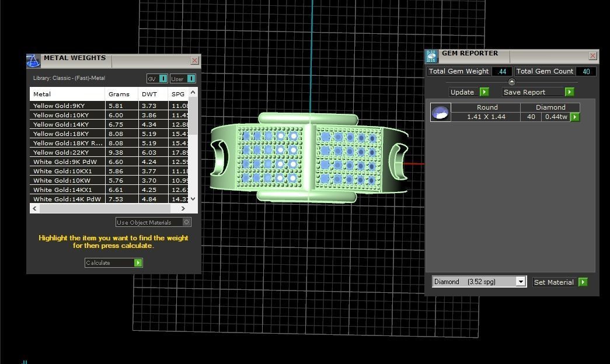
Task: Select the Yellow Gold:10KY row
Action: click(x=109, y=115)
